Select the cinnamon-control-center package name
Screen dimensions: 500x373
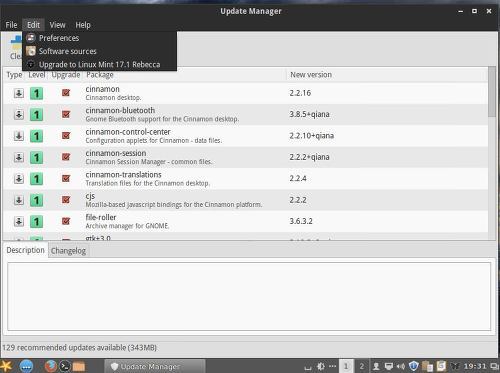click(x=128, y=132)
